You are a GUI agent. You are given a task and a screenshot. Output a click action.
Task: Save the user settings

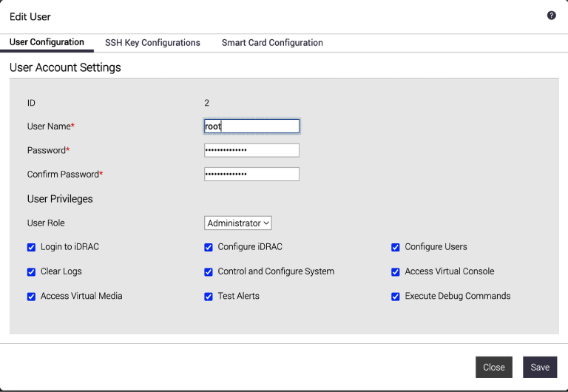(540, 367)
